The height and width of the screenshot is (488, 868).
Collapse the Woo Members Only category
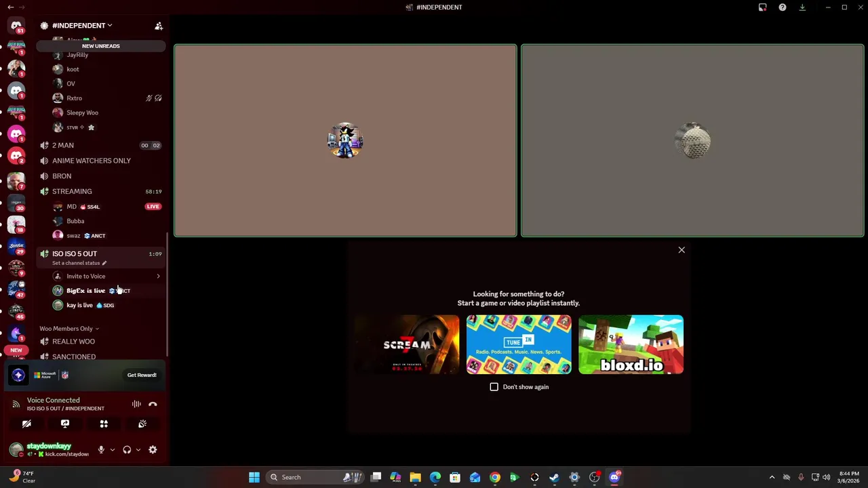(x=68, y=329)
